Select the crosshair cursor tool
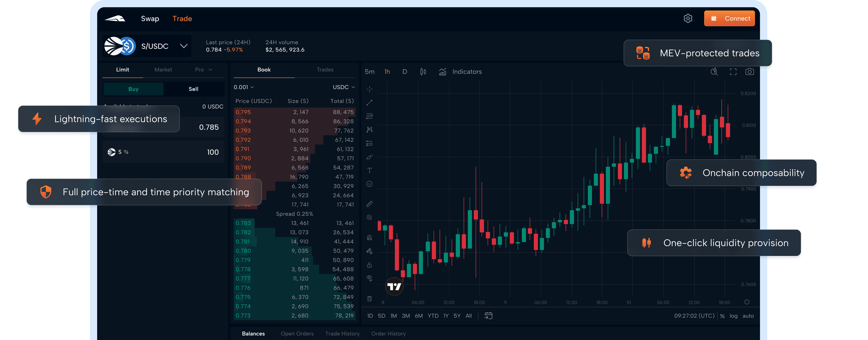The width and height of the screenshot is (868, 340). tap(369, 89)
